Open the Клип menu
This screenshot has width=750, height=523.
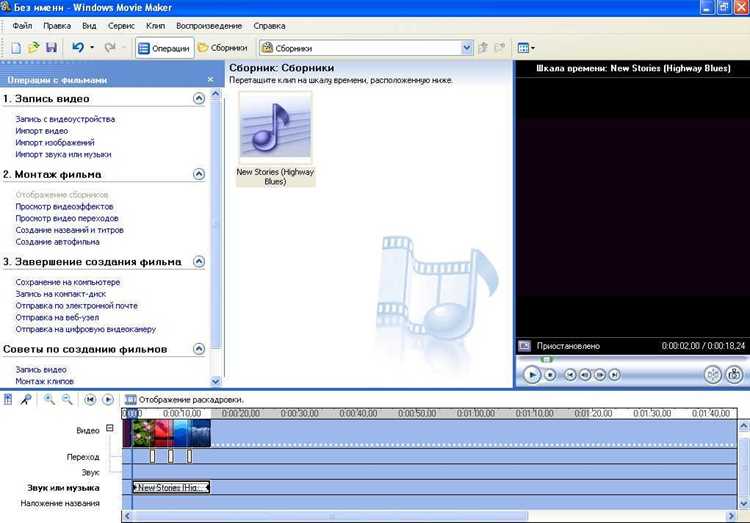tap(155, 26)
